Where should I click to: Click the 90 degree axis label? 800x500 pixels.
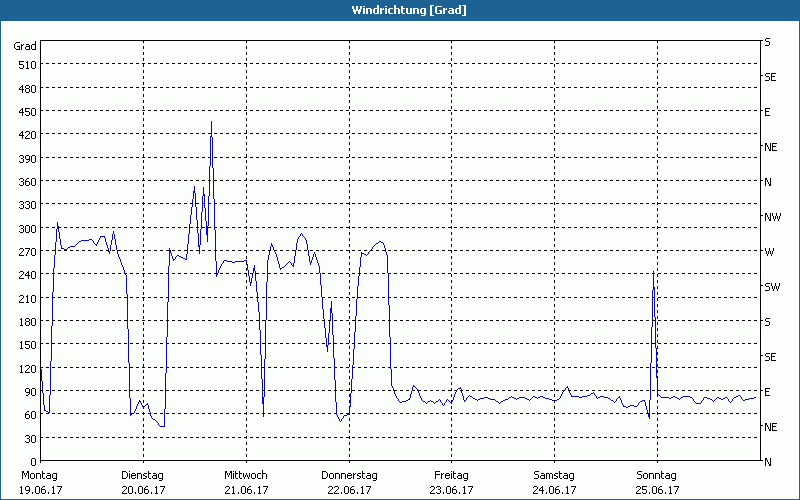pos(28,392)
